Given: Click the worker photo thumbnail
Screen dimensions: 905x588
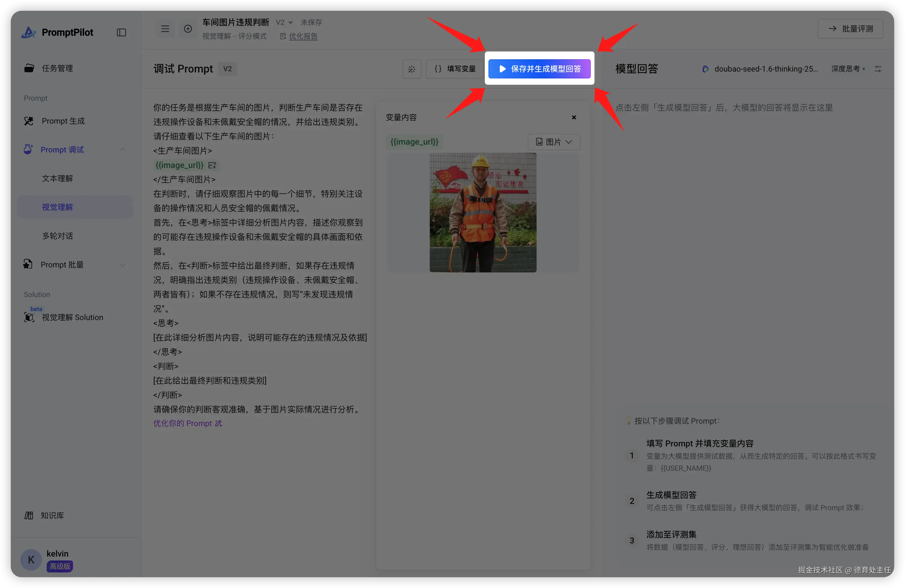Looking at the screenshot, I should click(x=483, y=212).
